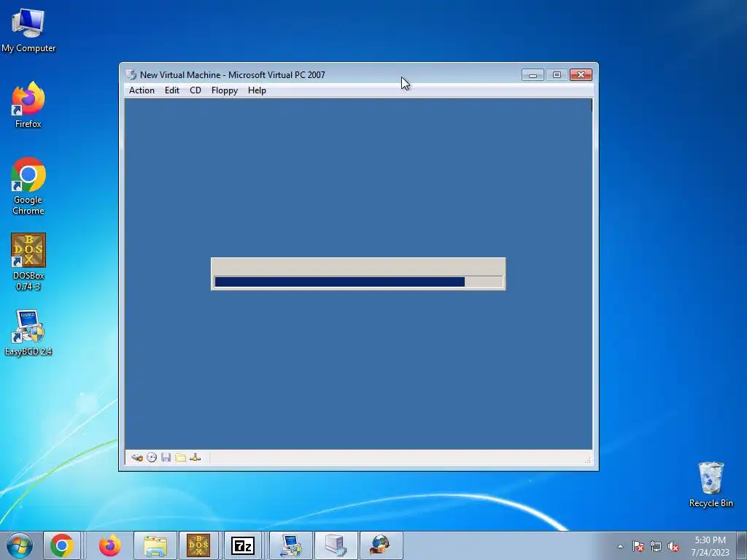
Task: Select the Firefox desktop shortcut
Action: (28, 105)
